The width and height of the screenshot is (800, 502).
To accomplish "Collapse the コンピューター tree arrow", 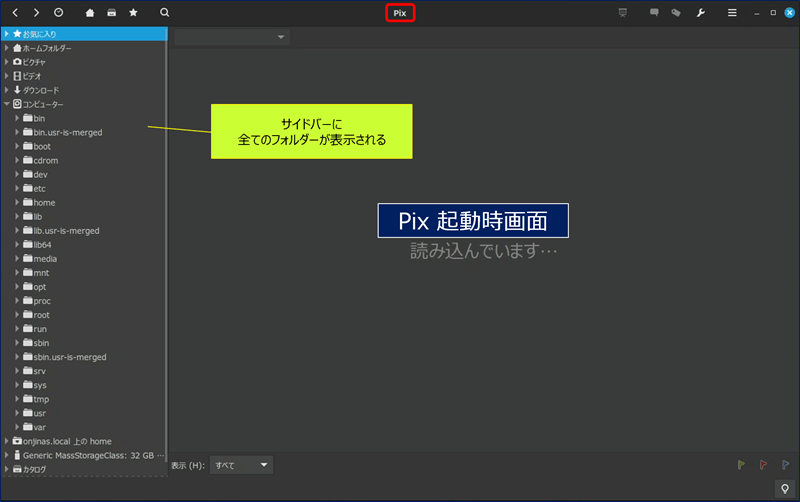I will [7, 104].
